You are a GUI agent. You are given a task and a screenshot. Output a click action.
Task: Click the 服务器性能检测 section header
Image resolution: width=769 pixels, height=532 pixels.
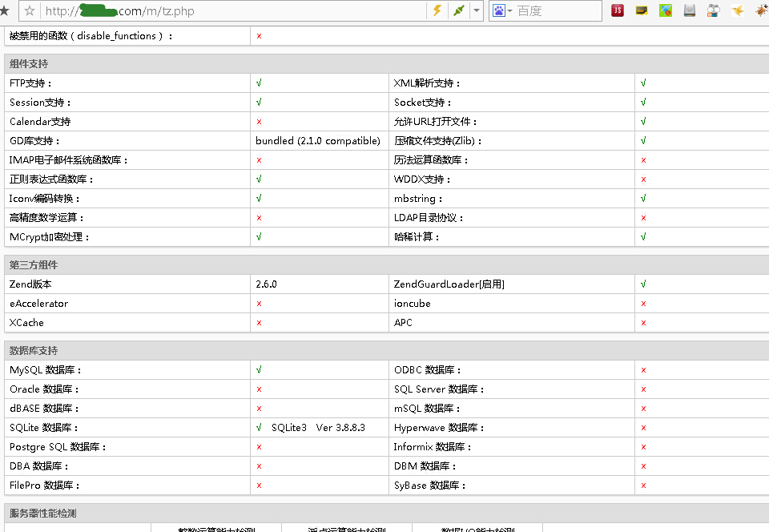pyautogui.click(x=43, y=514)
